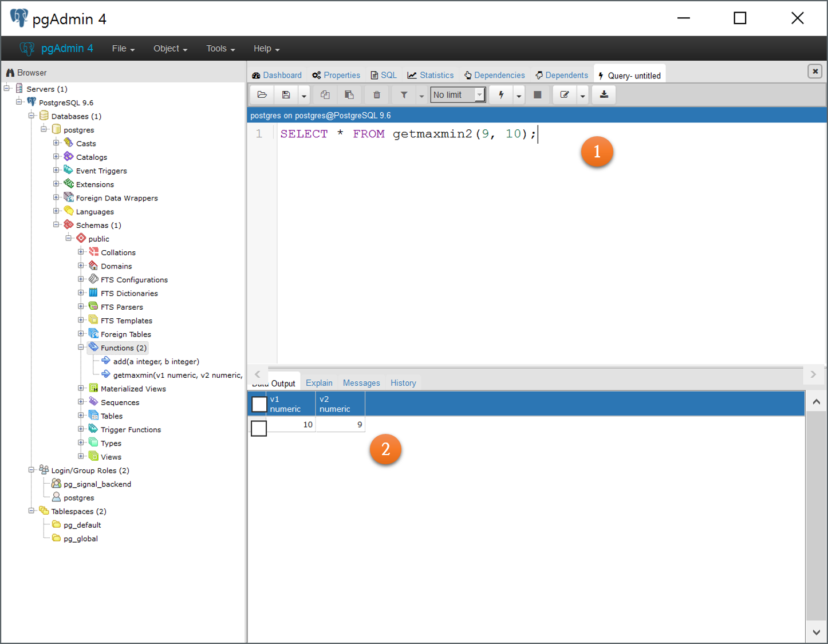Click the FTS Dictionaries node icon

[94, 293]
